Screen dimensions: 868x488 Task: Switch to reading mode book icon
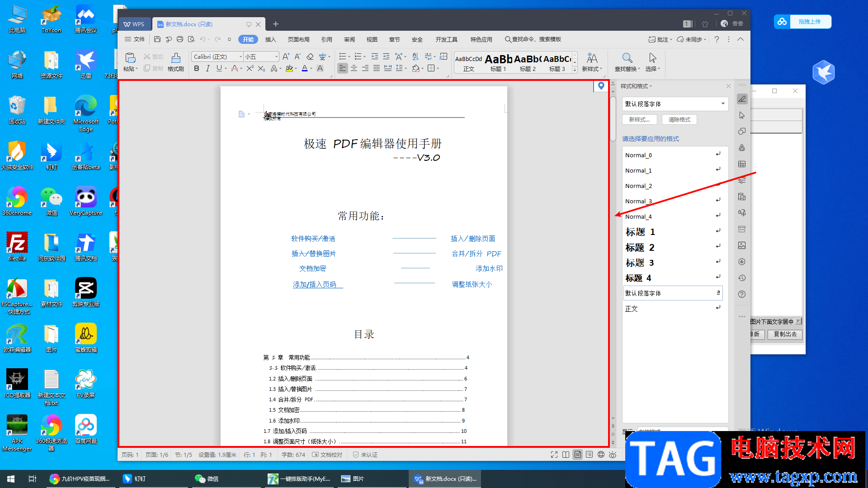(566, 455)
